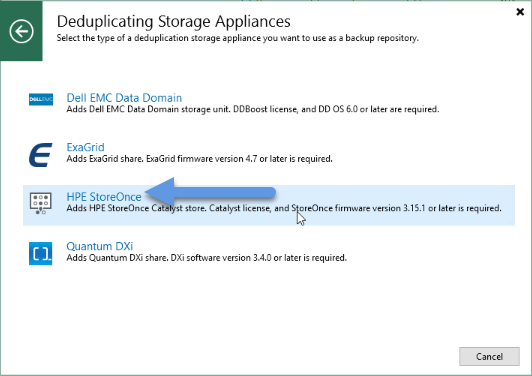This screenshot has height=376, width=532.
Task: Click the Cancel button
Action: 489,356
